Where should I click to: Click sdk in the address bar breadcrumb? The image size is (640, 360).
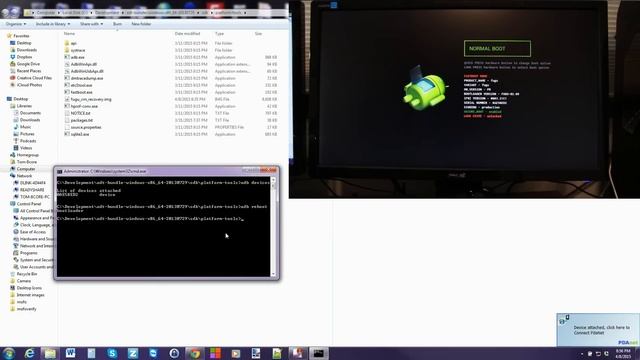click(204, 13)
